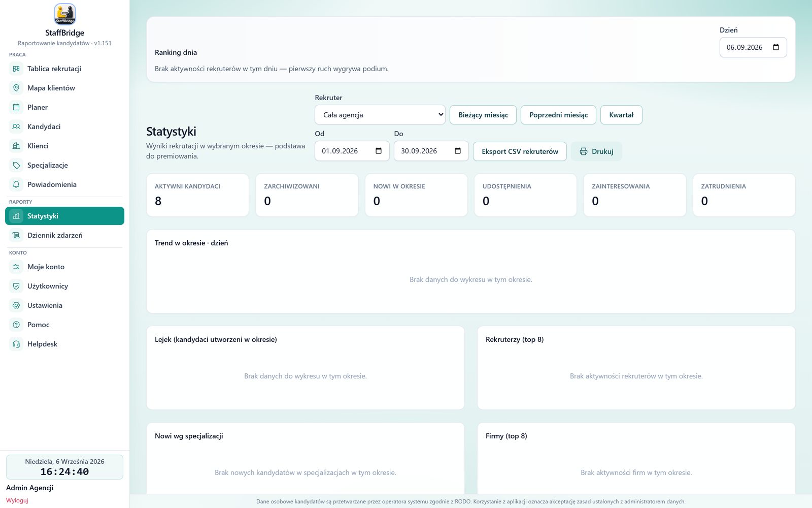The width and height of the screenshot is (812, 508).
Task: Click the Specjalizacje tag icon
Action: point(16,165)
